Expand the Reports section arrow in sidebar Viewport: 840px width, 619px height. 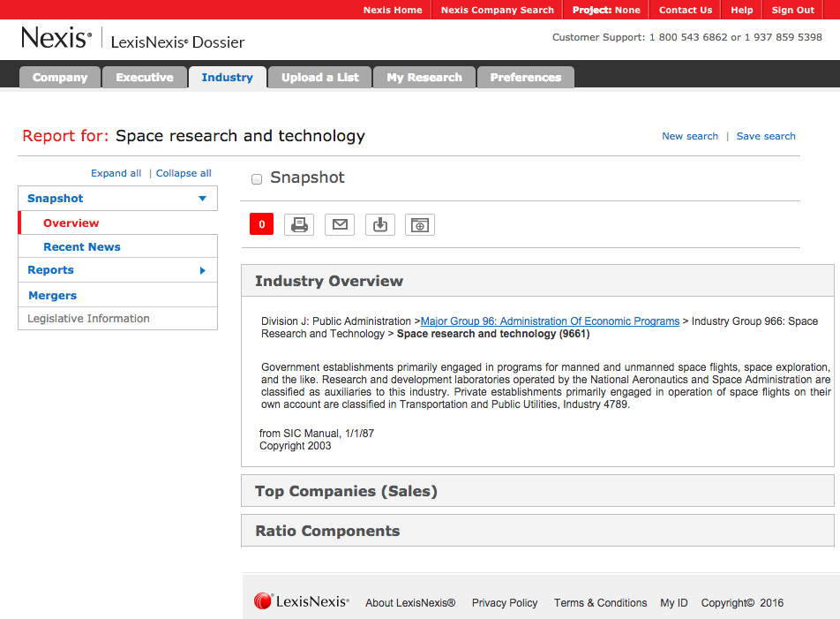tap(203, 270)
